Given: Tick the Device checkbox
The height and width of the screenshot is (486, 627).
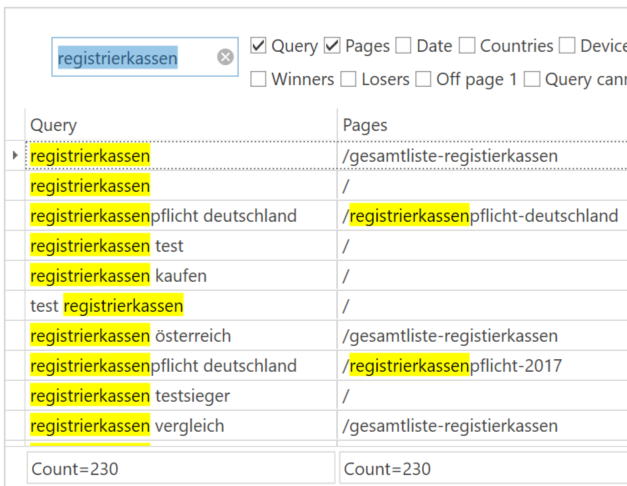Looking at the screenshot, I should pyautogui.click(x=567, y=46).
